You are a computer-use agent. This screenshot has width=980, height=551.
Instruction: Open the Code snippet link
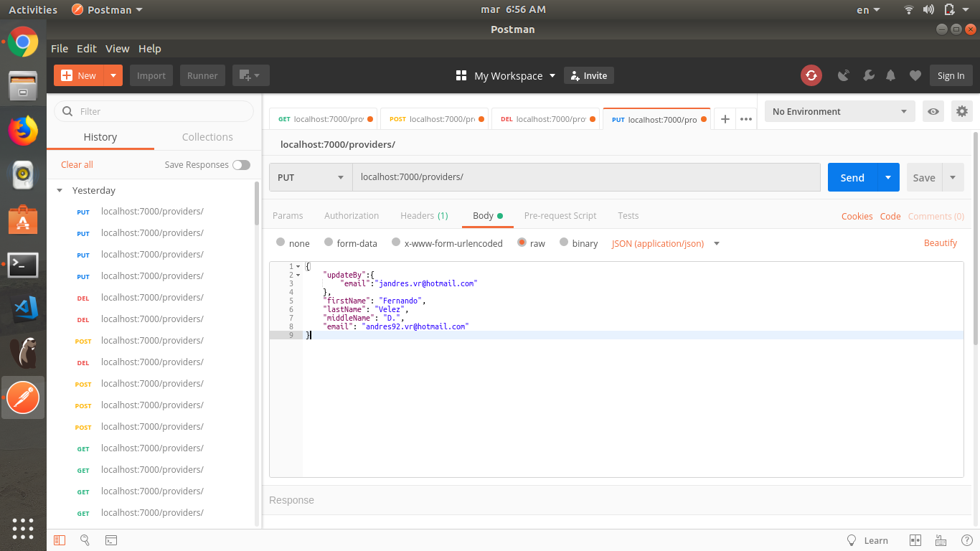coord(890,216)
